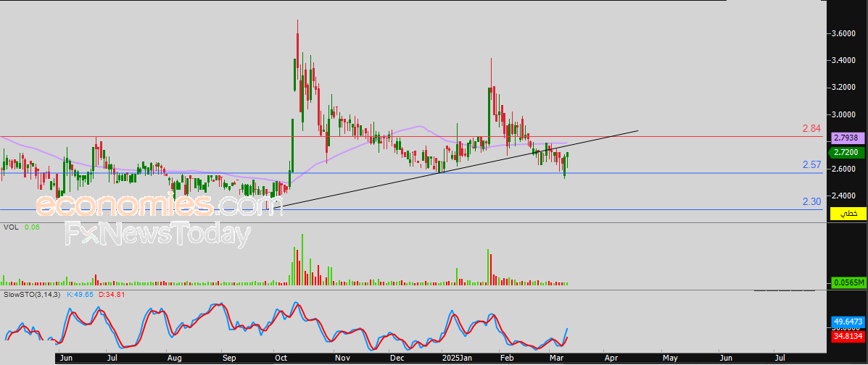Screen dimensions: 868x365
Task: Click the blue 49.6473 stochastic value tag
Action: pos(848,322)
